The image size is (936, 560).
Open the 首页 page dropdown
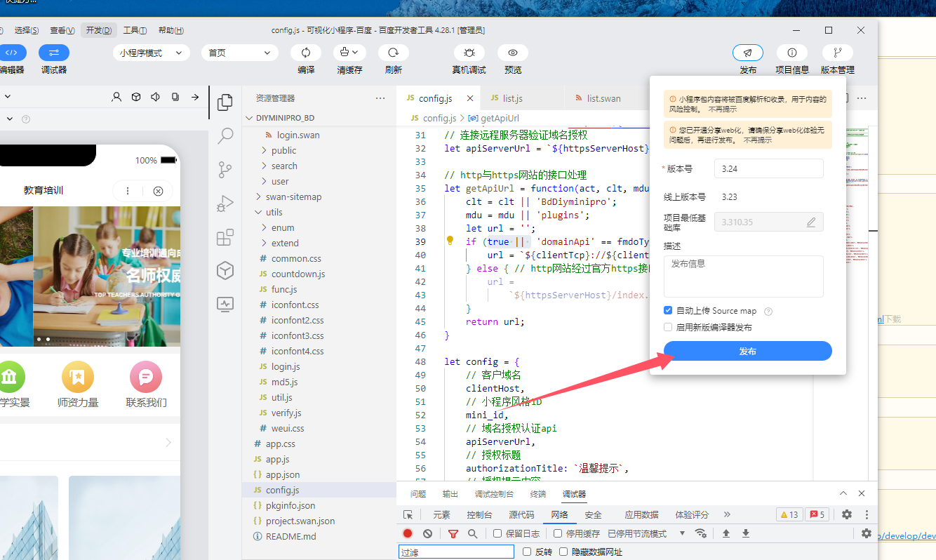coord(240,53)
